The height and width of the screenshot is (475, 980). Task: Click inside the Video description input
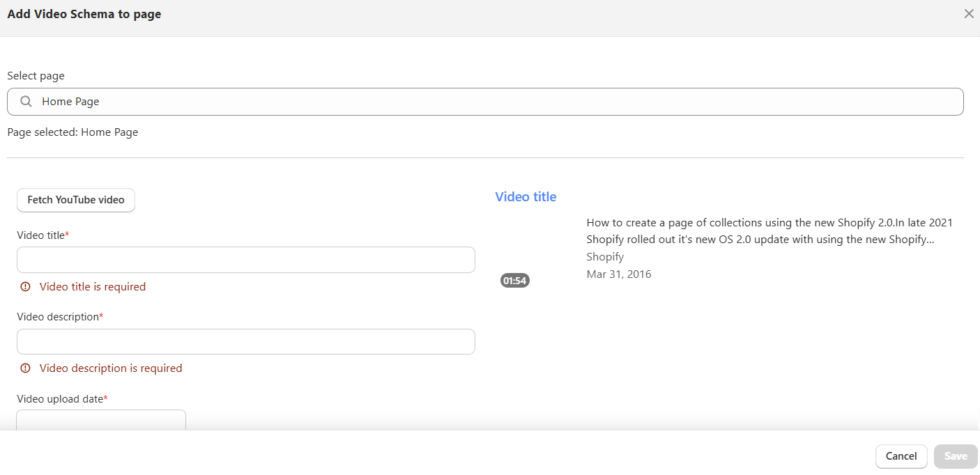point(245,341)
